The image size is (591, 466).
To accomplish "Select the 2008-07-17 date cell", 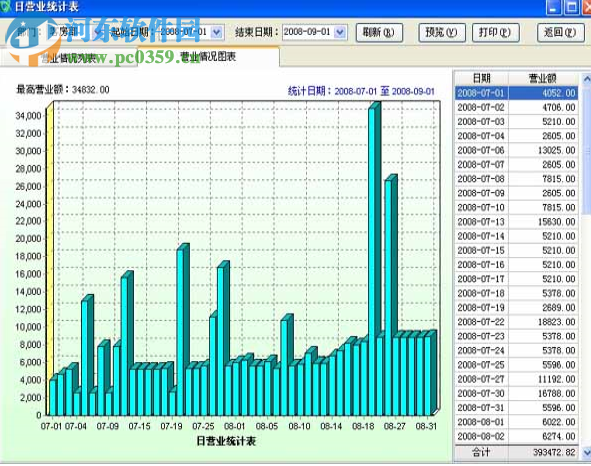I will tap(481, 279).
